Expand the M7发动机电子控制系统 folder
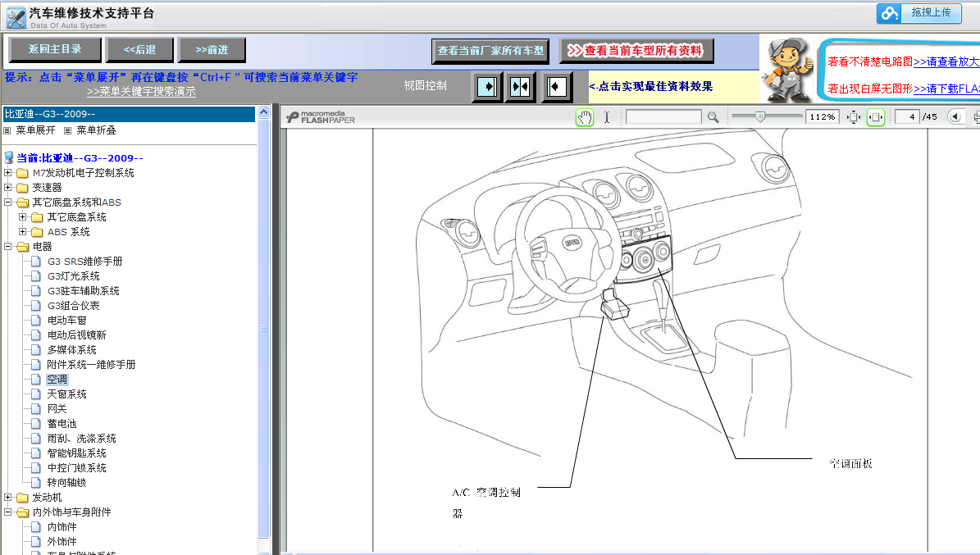980x555 pixels. tap(8, 173)
